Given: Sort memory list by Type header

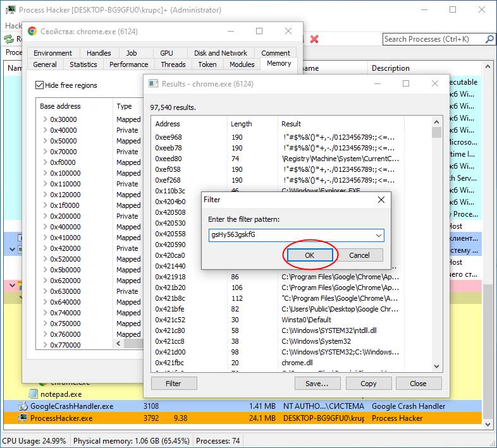Looking at the screenshot, I should point(128,106).
